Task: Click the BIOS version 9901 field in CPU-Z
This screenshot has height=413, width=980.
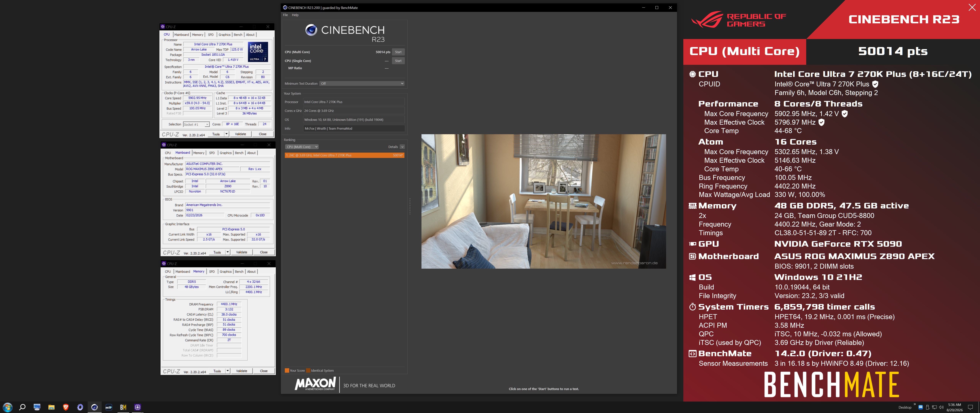Action: pos(228,210)
